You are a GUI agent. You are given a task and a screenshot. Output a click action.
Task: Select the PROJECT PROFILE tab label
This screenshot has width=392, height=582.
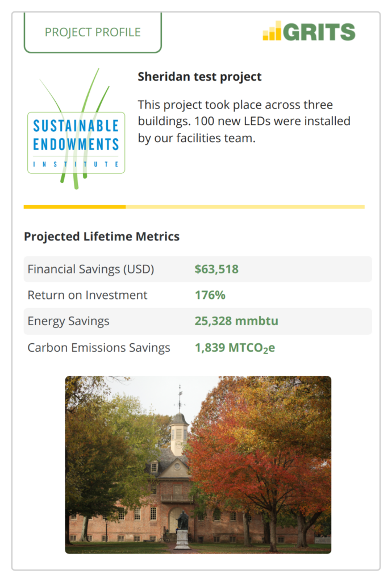[x=93, y=32]
